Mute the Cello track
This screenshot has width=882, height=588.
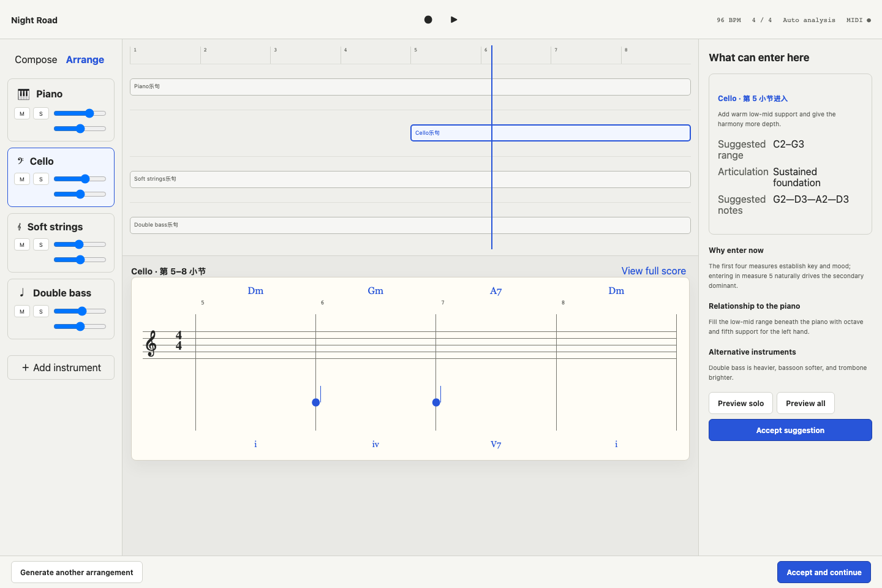tap(22, 179)
